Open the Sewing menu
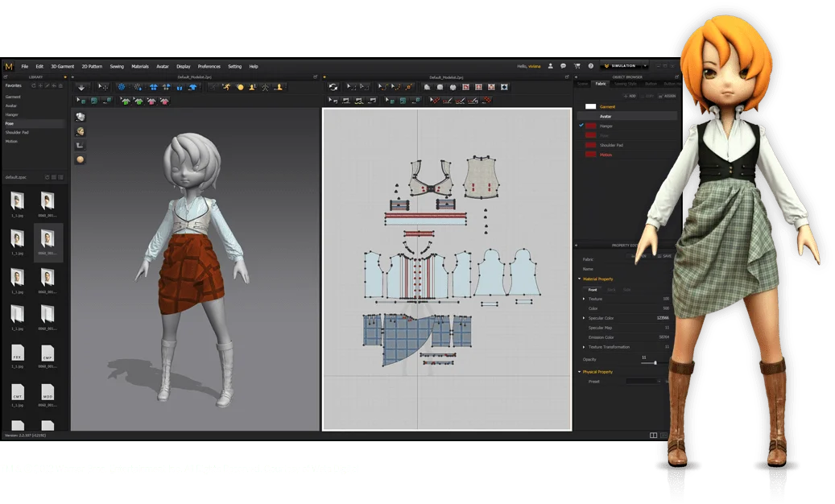Viewport: 835px width, 504px height. tap(117, 66)
